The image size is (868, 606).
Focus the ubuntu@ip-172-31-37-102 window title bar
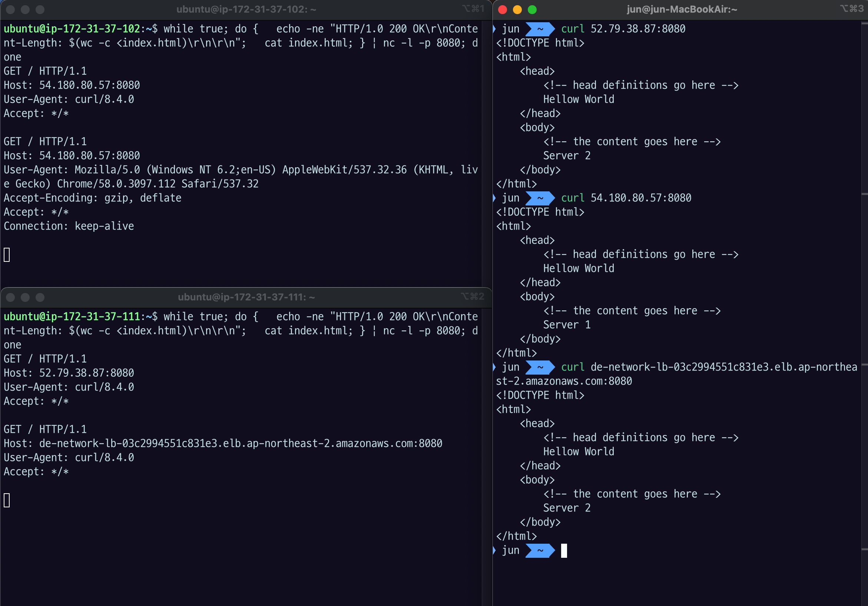tap(246, 9)
